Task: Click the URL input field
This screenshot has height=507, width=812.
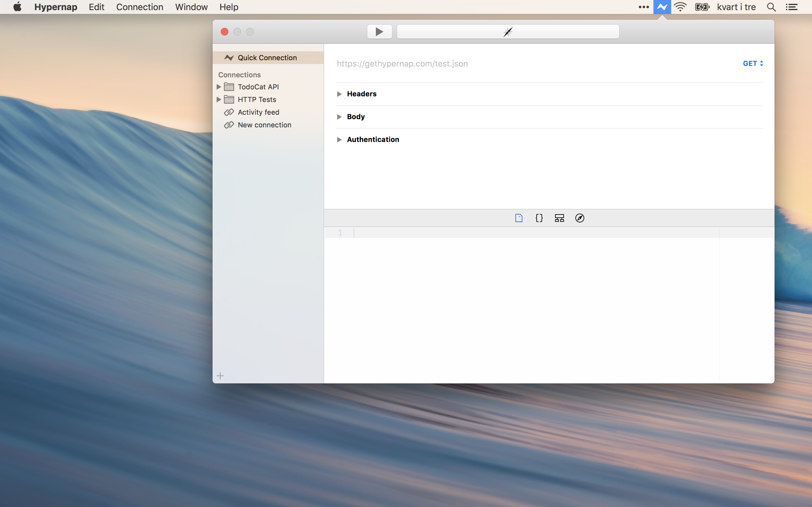Action: [503, 64]
